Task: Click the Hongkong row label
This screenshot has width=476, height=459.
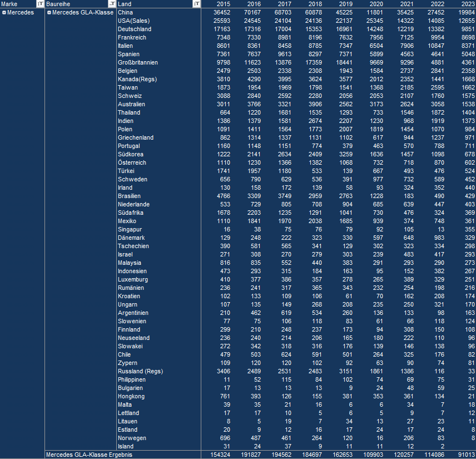Action: [131, 397]
